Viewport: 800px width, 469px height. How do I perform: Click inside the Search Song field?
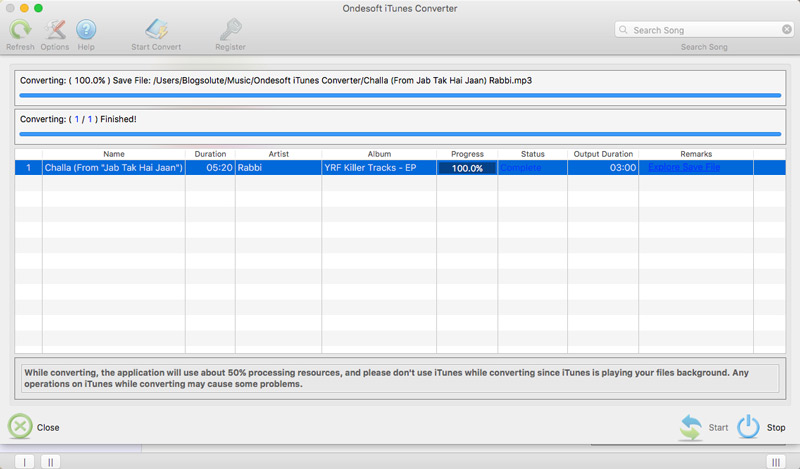(x=705, y=30)
